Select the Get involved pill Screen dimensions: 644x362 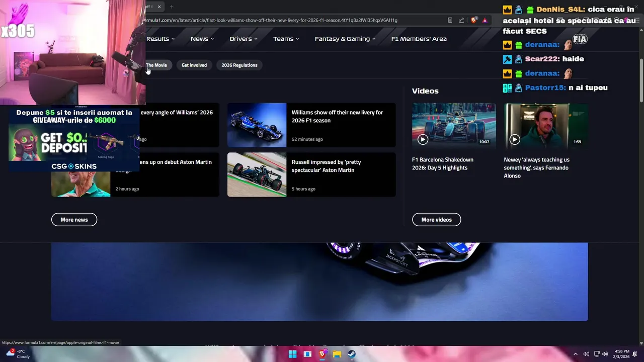(194, 65)
